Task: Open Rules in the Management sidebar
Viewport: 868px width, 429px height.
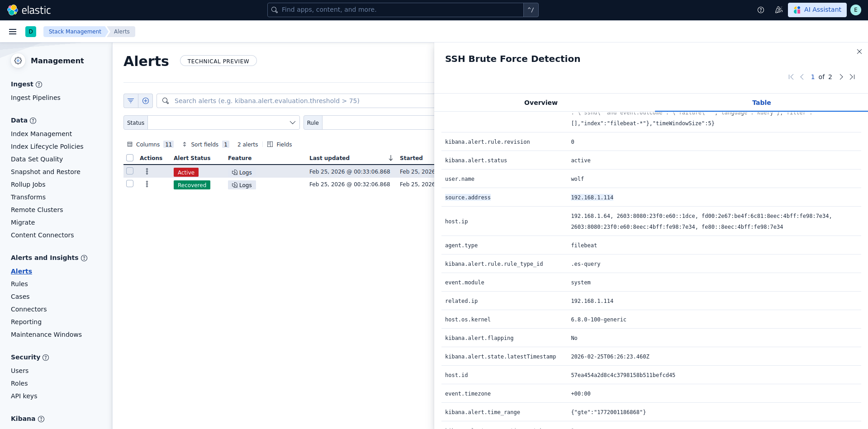Action: pyautogui.click(x=19, y=284)
